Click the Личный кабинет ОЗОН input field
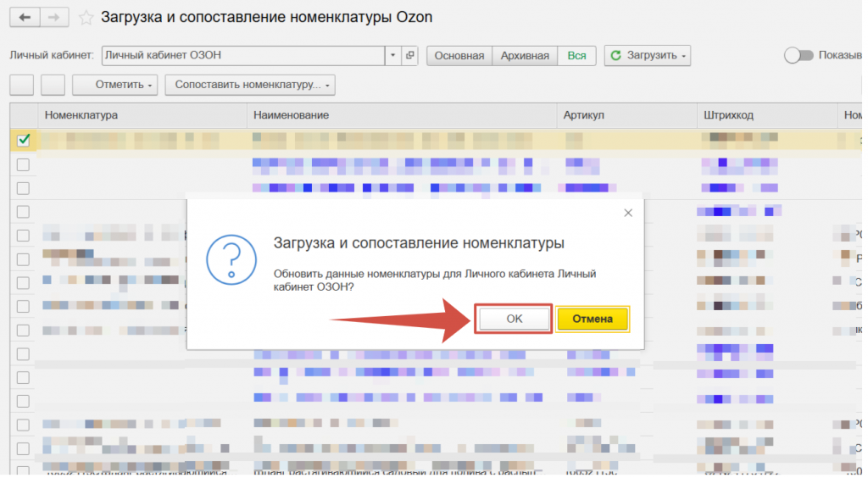868x478 pixels. (242, 55)
